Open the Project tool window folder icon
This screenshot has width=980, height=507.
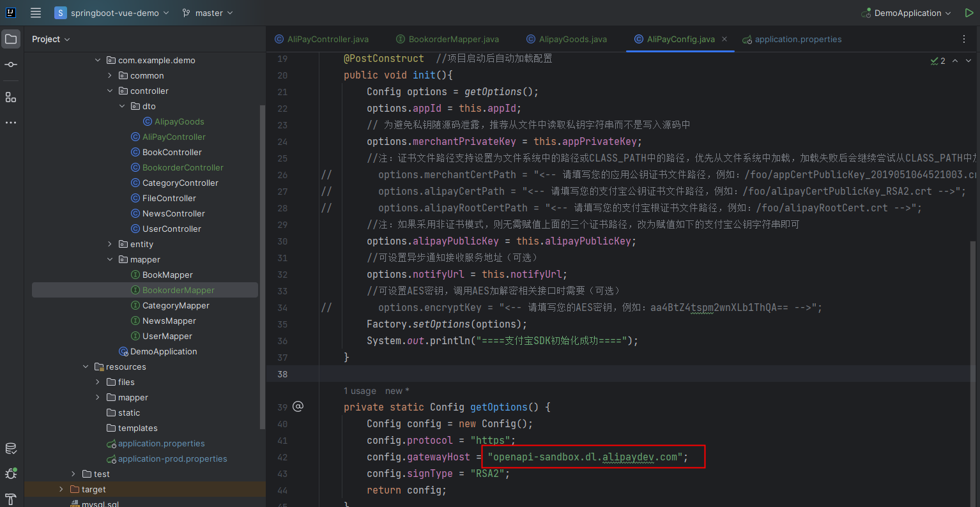pyautogui.click(x=11, y=39)
